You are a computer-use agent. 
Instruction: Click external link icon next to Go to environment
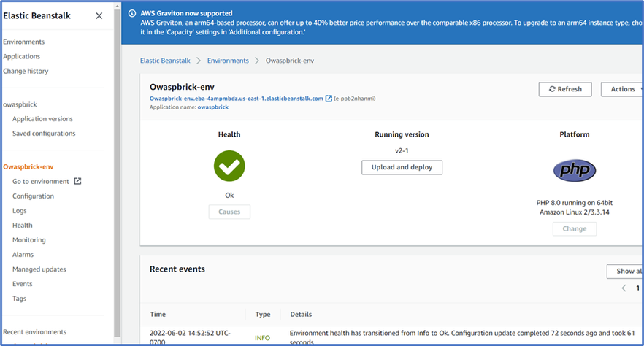click(x=77, y=181)
